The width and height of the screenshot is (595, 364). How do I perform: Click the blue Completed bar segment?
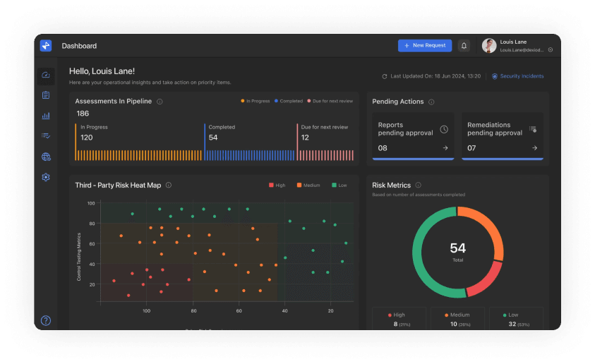250,155
